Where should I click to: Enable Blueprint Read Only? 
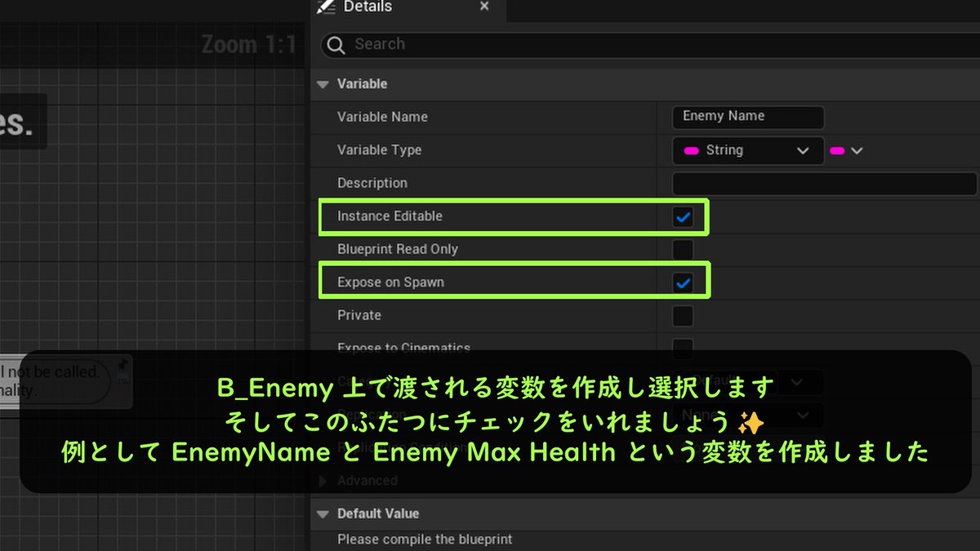pyautogui.click(x=683, y=249)
